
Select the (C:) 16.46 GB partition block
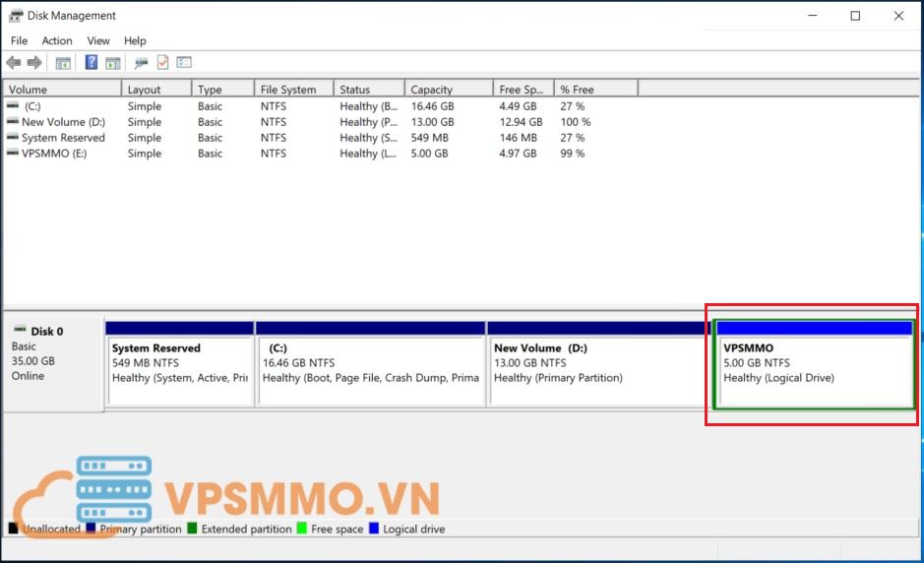370,370
